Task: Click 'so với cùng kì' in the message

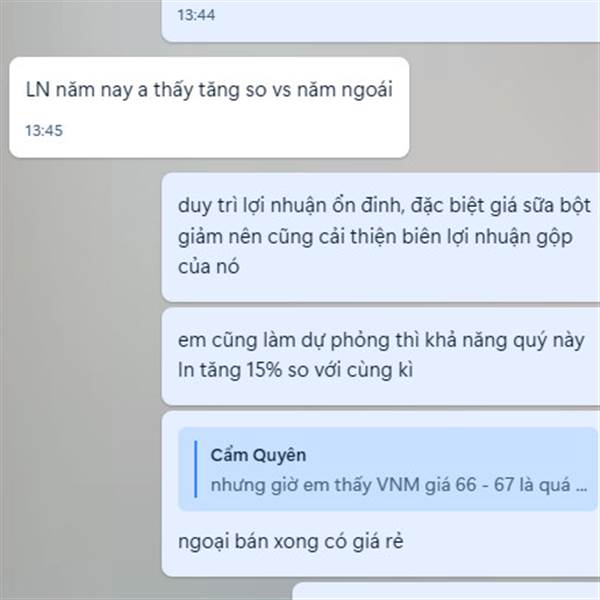Action: (x=350, y=370)
